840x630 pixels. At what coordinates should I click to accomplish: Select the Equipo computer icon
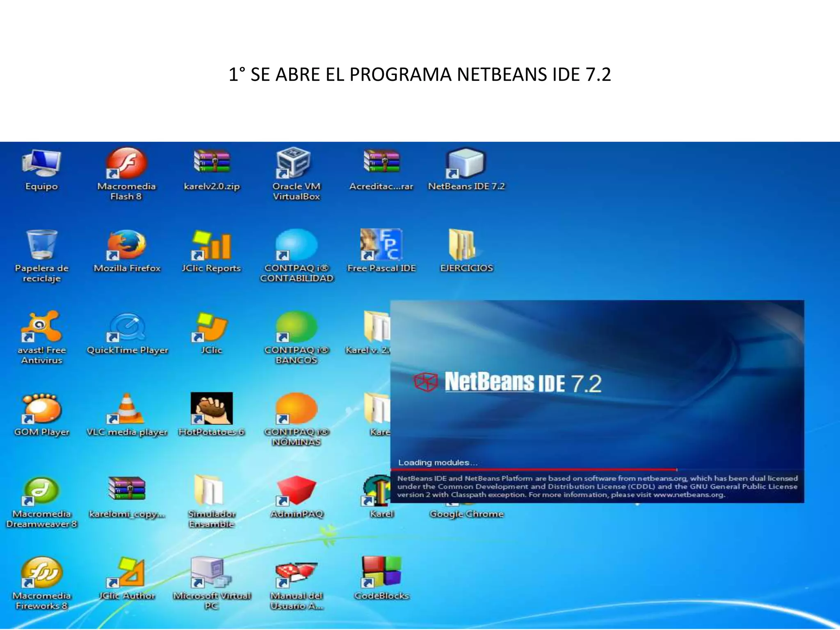(x=41, y=164)
